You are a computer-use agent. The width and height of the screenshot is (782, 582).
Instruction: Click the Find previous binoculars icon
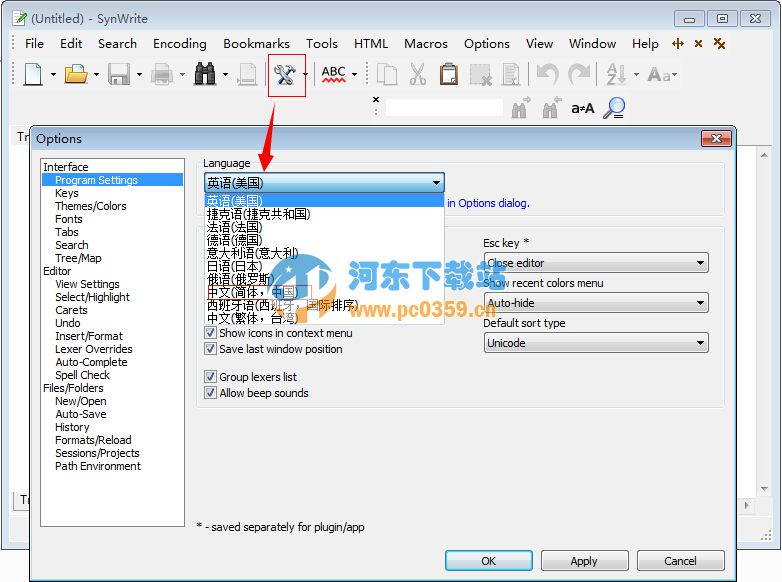[x=552, y=108]
